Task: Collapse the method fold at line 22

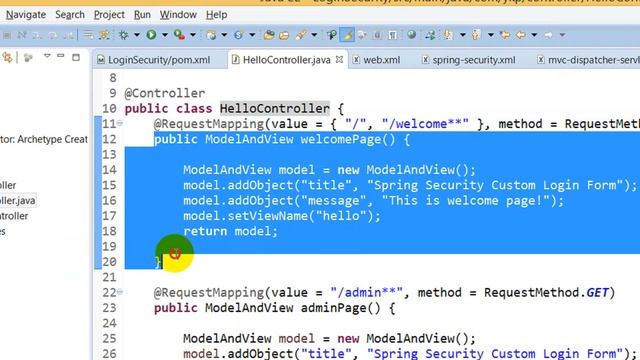Action: (x=120, y=292)
